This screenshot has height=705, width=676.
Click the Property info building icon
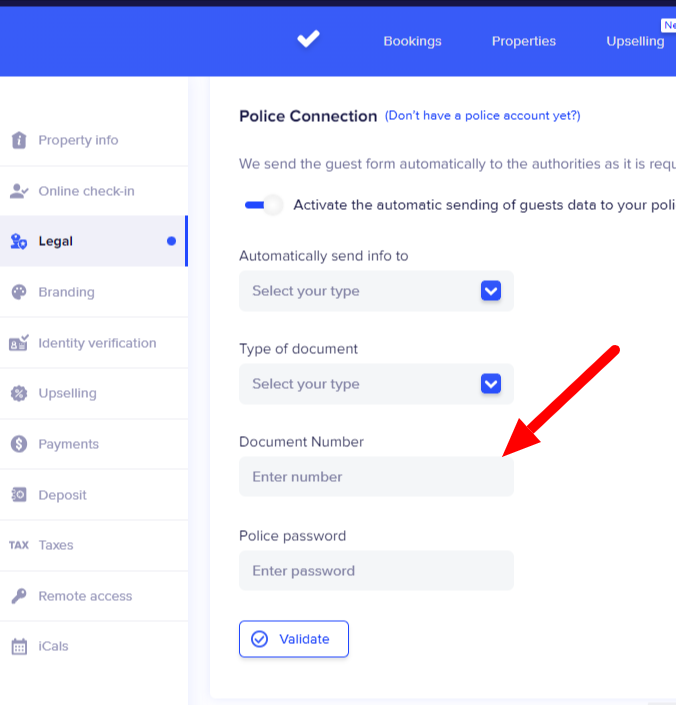pos(18,140)
